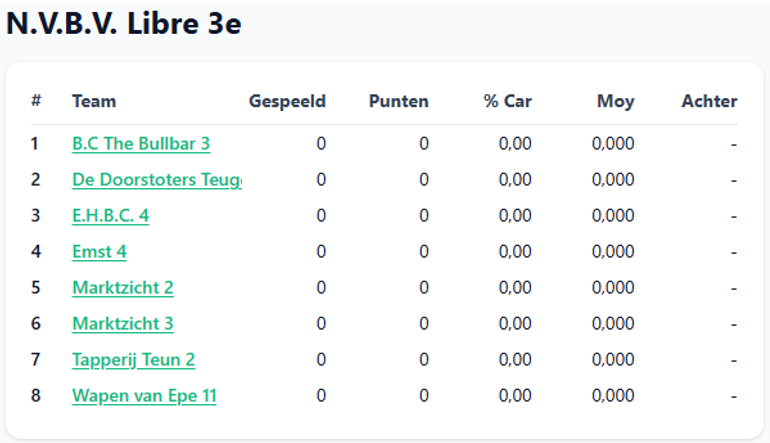Open the B.C The Bullbar 3 team link
This screenshot has height=443, width=770.
click(141, 144)
